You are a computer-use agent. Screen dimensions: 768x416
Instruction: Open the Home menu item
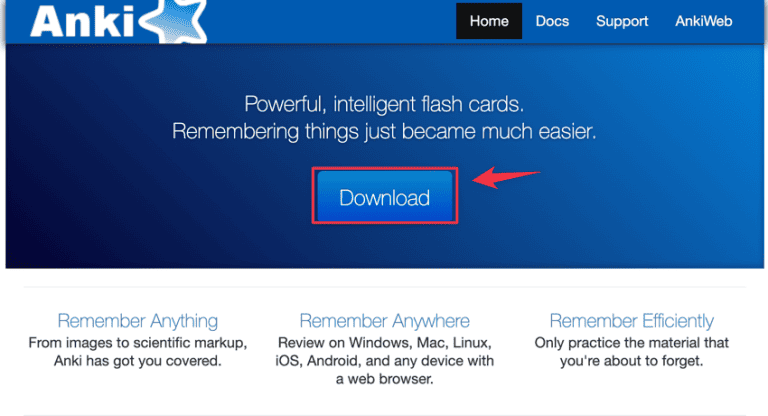pos(489,21)
